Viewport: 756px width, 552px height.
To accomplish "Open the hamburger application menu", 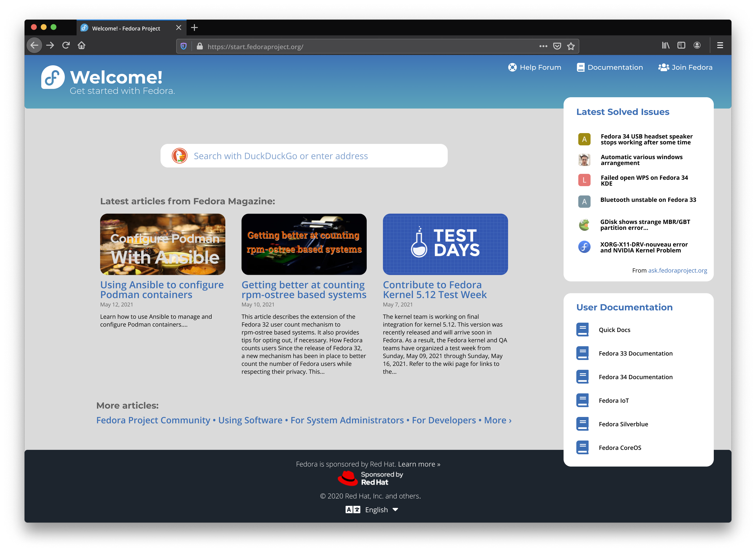I will (720, 45).
